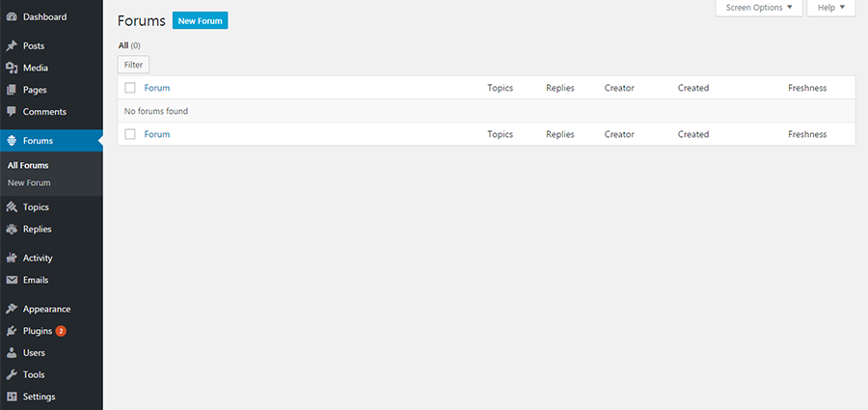Tick the select-all checkbox in table footer
This screenshot has height=410, width=868.
[130, 134]
